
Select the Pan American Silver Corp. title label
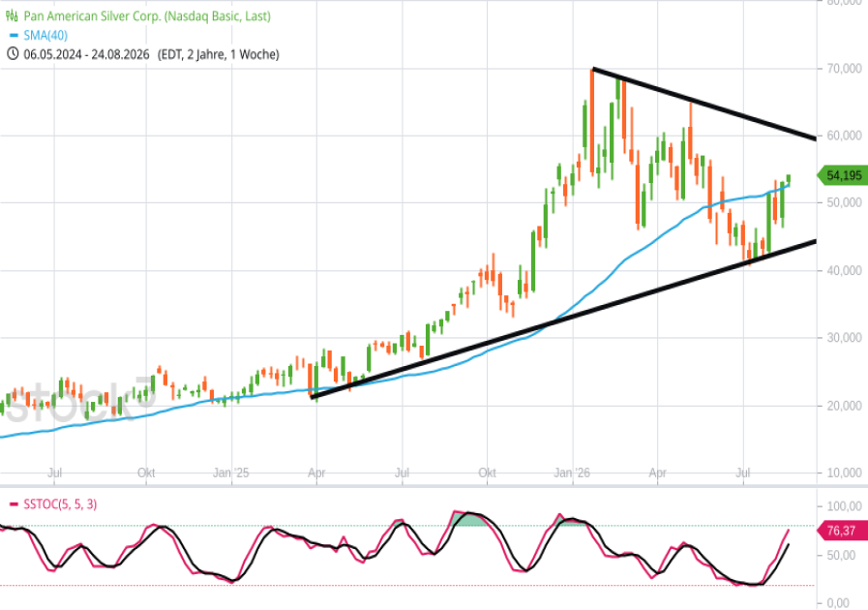point(147,16)
